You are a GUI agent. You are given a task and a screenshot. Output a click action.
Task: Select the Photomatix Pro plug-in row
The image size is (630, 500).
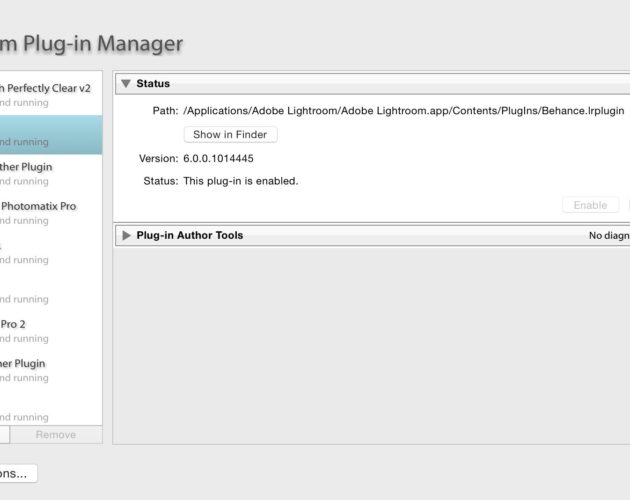point(51,213)
